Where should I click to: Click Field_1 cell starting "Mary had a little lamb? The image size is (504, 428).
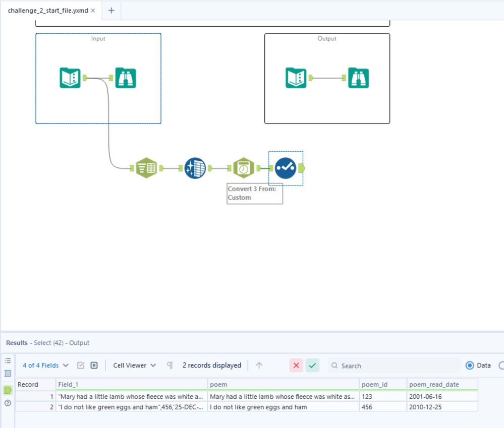[132, 397]
